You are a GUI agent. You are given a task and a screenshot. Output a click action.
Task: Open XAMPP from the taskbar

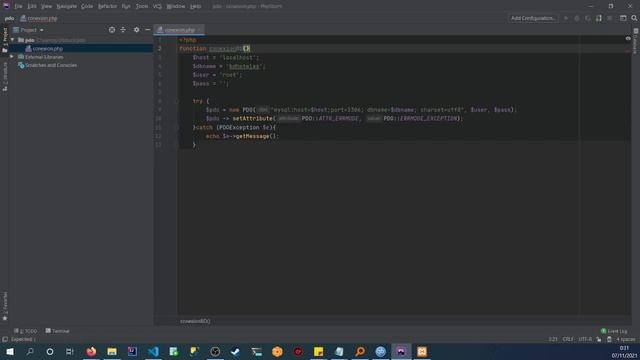pos(422,351)
